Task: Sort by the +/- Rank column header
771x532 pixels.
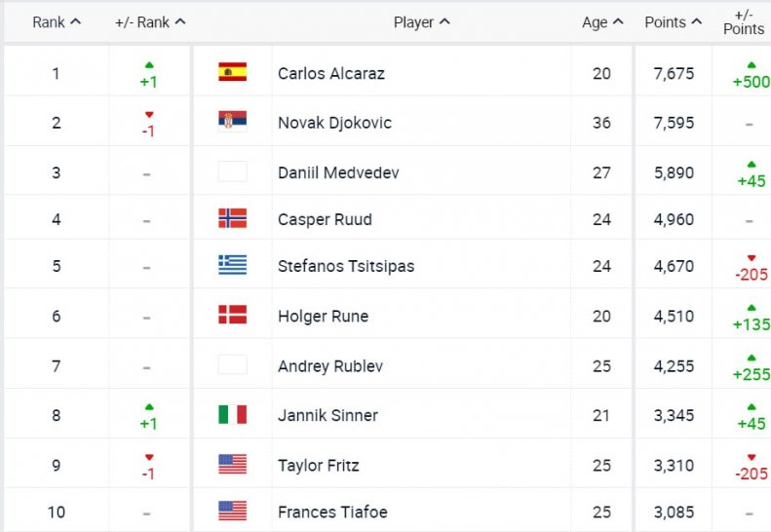Action: tap(150, 22)
